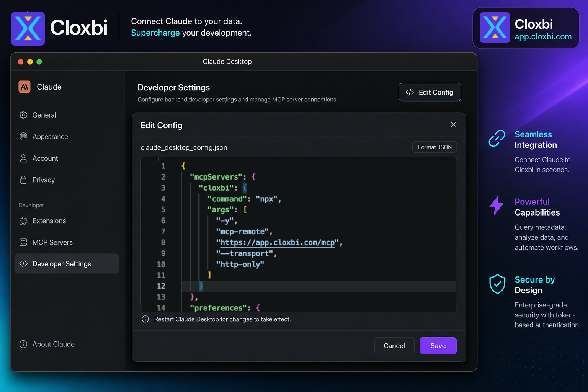
Task: Click the Claude Desktop window title
Action: tap(227, 62)
